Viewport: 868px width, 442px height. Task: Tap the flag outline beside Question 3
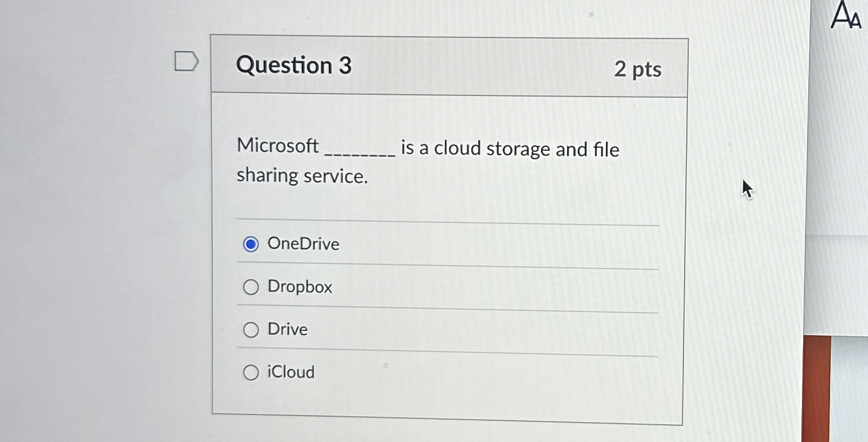point(186,62)
